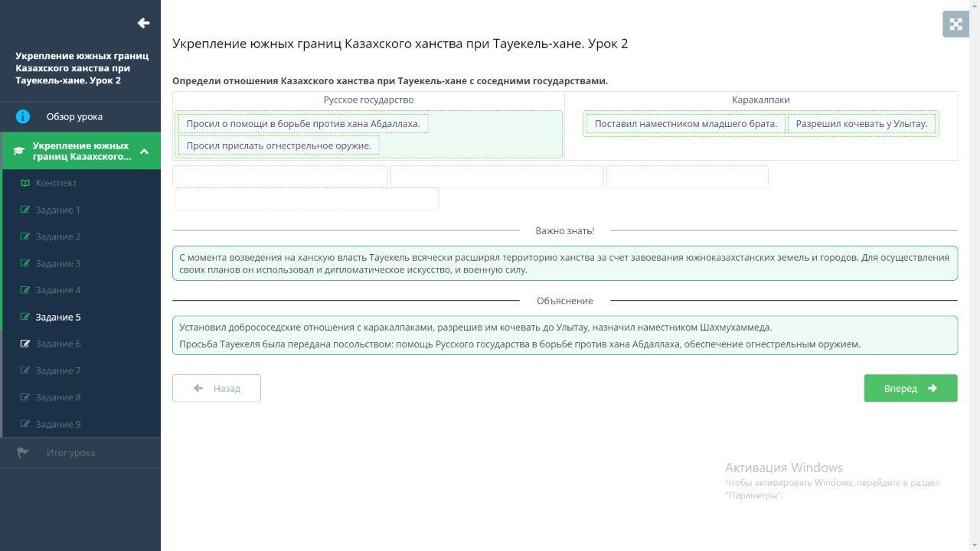Select card Разрешил кочевать у Улытау

[861, 123]
